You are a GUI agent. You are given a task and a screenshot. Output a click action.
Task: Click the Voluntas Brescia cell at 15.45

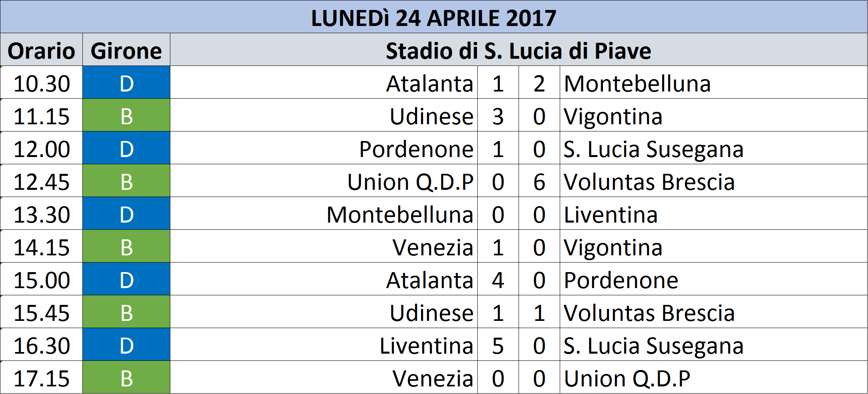point(714,312)
